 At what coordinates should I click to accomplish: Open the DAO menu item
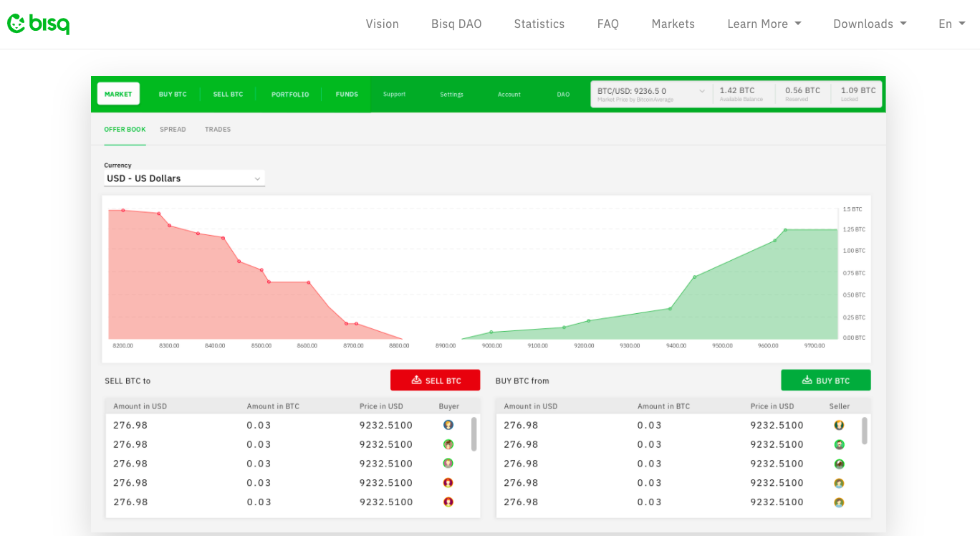pyautogui.click(x=564, y=95)
